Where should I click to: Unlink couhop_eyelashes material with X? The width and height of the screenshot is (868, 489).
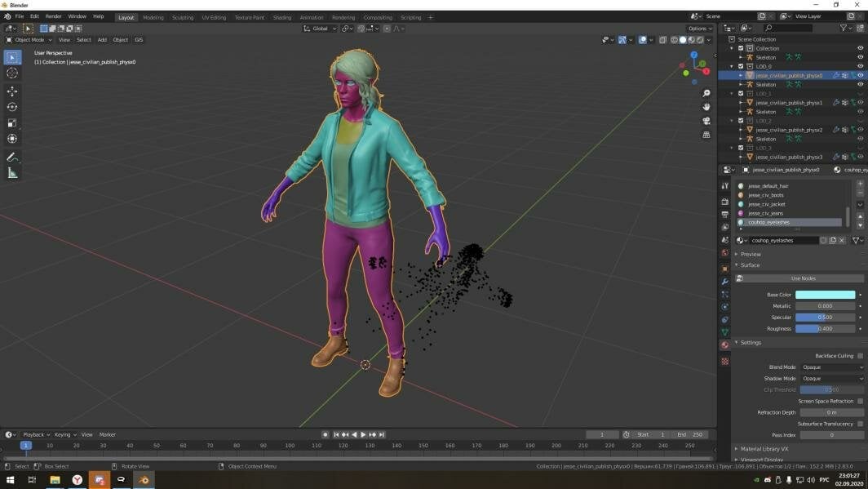(x=841, y=240)
